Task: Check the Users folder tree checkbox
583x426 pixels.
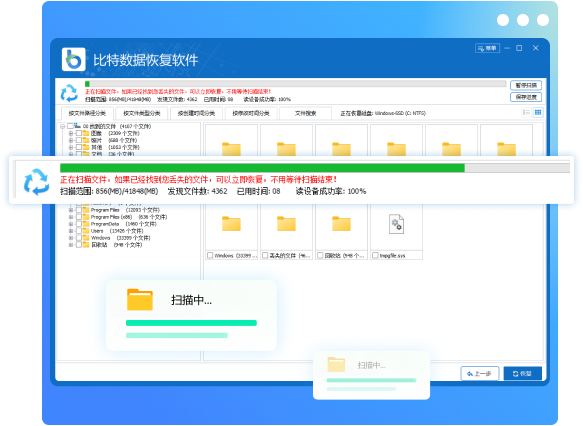Action: point(79,231)
